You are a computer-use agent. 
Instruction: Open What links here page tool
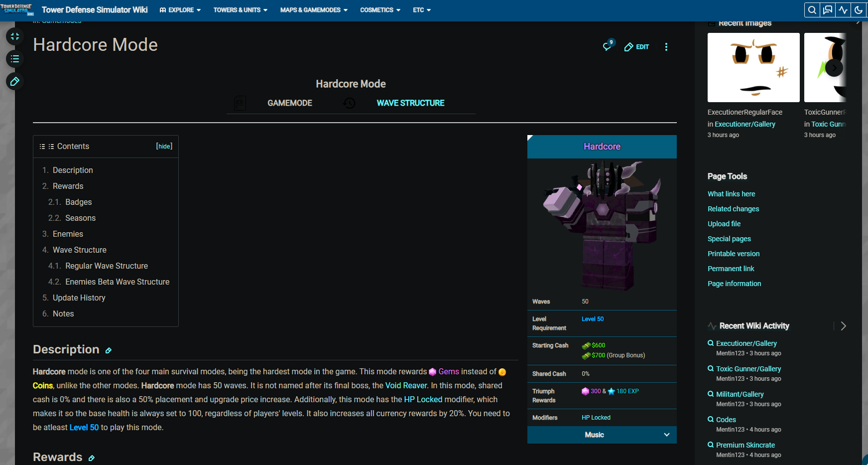(x=731, y=194)
